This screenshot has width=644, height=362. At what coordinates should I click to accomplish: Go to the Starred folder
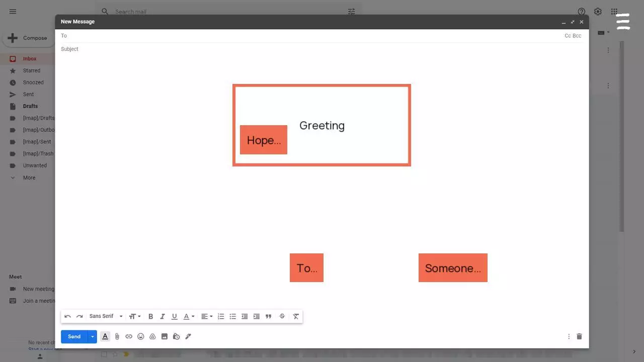pyautogui.click(x=31, y=70)
